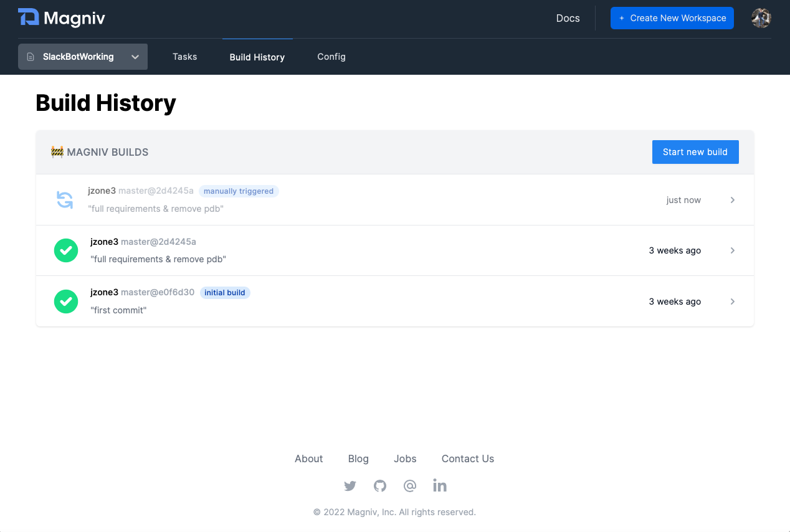Click the copyright notice text
The width and height of the screenshot is (790, 532).
pos(394,512)
